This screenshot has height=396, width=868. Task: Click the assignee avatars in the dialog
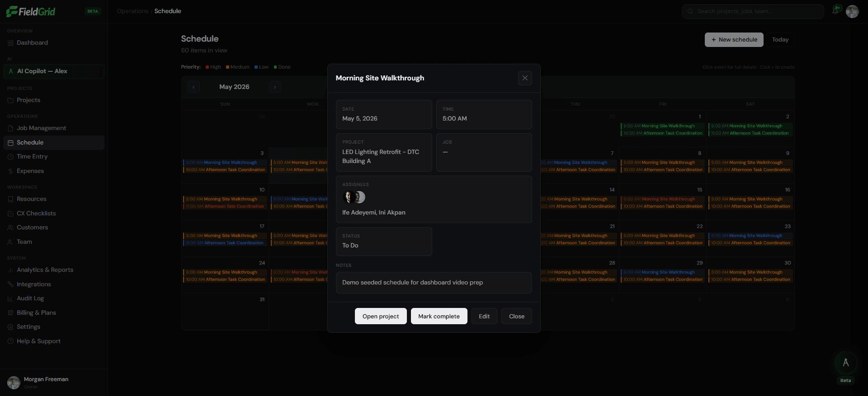click(354, 197)
